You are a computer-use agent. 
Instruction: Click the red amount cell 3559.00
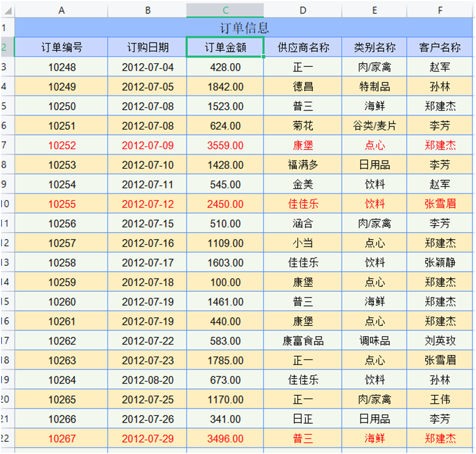tap(225, 145)
